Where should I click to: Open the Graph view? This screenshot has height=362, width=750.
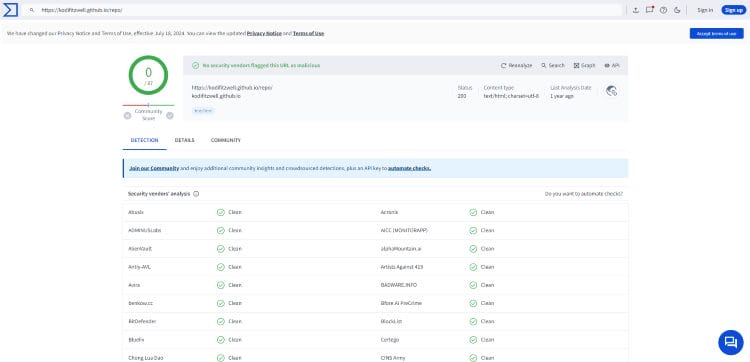tap(585, 66)
